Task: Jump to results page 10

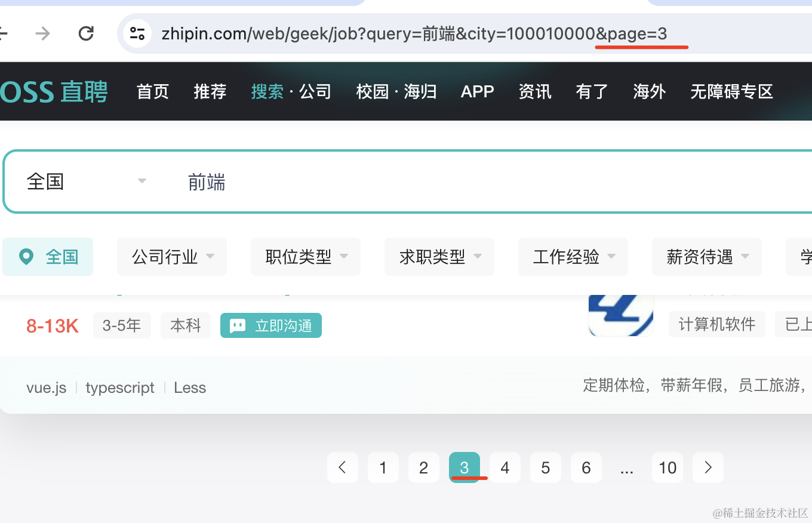Action: click(668, 467)
